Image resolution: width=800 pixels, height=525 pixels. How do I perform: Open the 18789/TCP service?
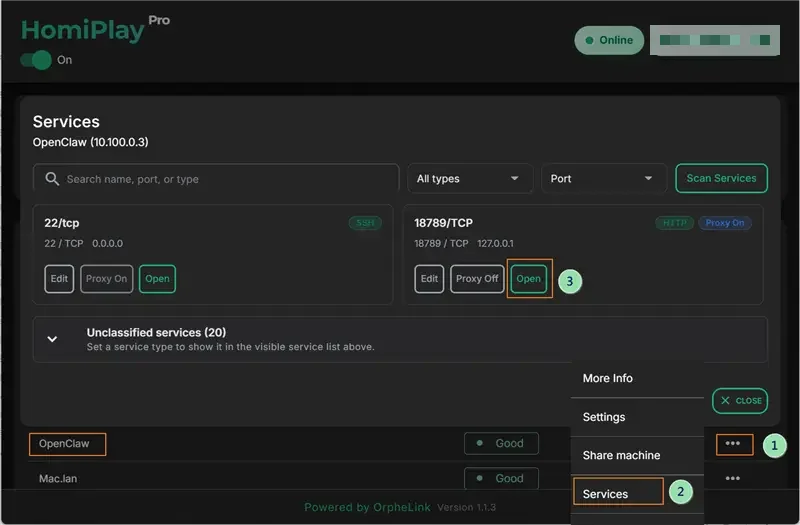tap(529, 279)
